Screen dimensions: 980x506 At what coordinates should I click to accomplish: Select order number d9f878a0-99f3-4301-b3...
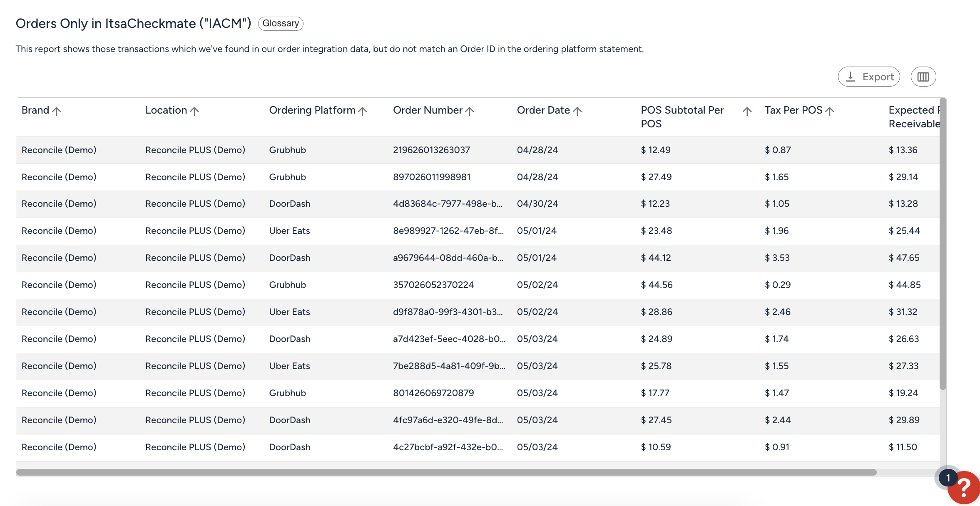pyautogui.click(x=448, y=312)
